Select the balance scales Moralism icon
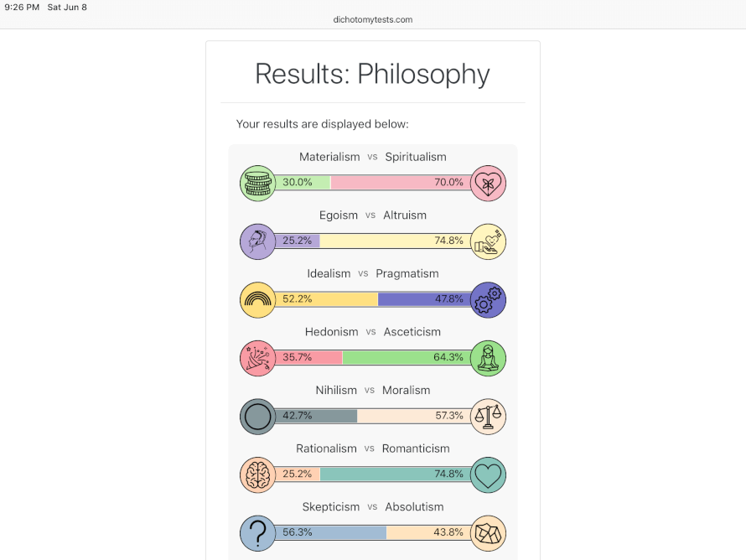The height and width of the screenshot is (560, 746). tap(488, 416)
